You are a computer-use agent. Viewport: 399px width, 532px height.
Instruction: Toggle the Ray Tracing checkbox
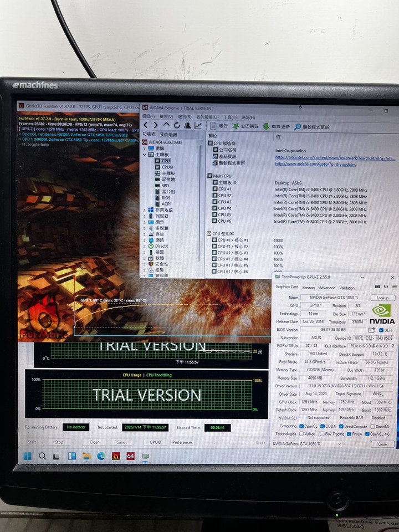322,434
